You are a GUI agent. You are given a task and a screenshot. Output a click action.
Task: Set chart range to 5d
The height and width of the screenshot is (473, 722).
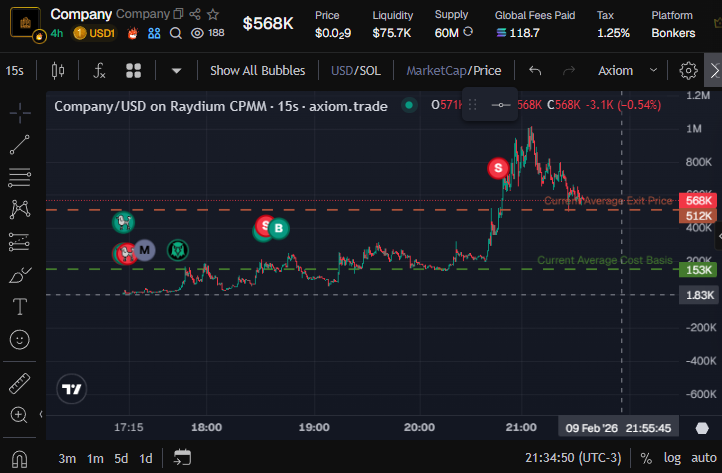pos(121,458)
